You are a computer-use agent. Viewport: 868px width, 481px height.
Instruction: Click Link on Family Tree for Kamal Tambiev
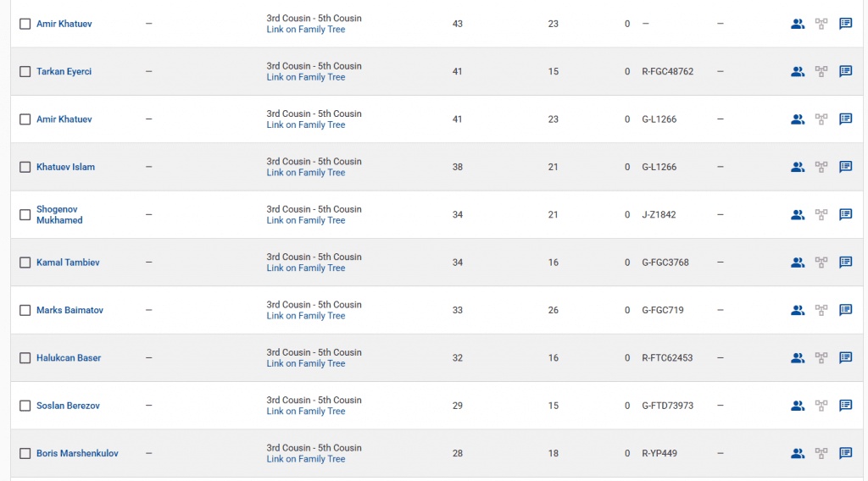(305, 268)
